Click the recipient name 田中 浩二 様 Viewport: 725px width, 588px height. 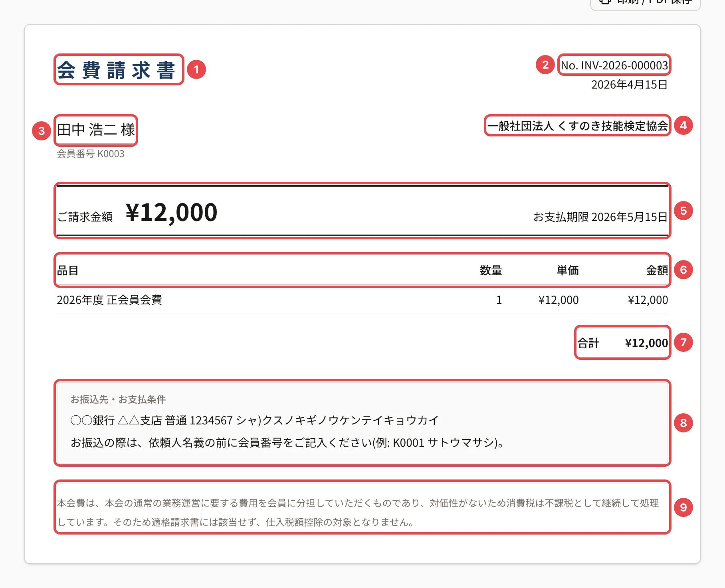96,130
